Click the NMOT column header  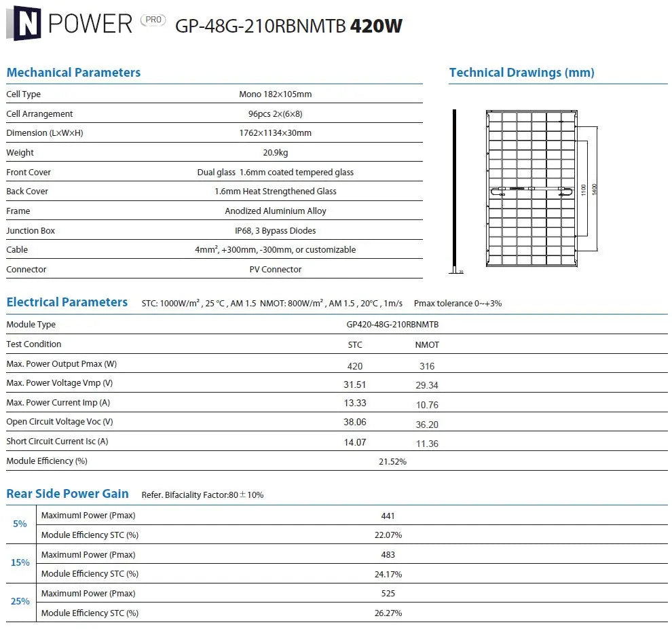click(x=427, y=345)
